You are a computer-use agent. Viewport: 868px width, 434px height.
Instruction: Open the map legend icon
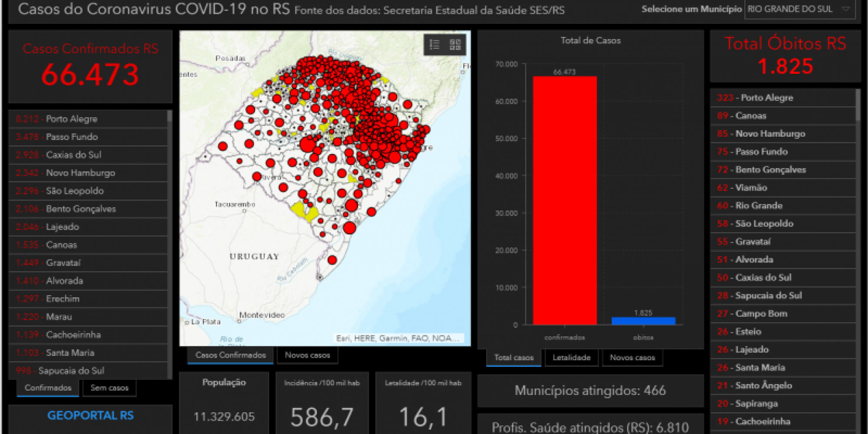434,45
